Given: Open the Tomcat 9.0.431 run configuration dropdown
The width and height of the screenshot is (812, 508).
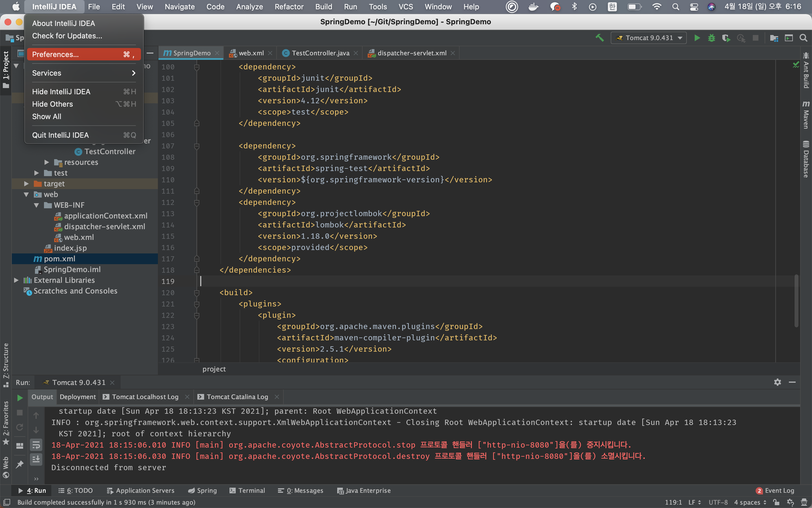Looking at the screenshot, I should tap(648, 38).
